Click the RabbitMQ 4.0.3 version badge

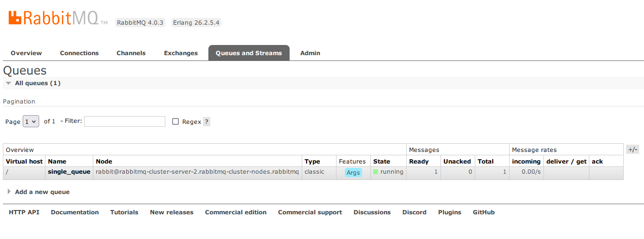tap(140, 23)
